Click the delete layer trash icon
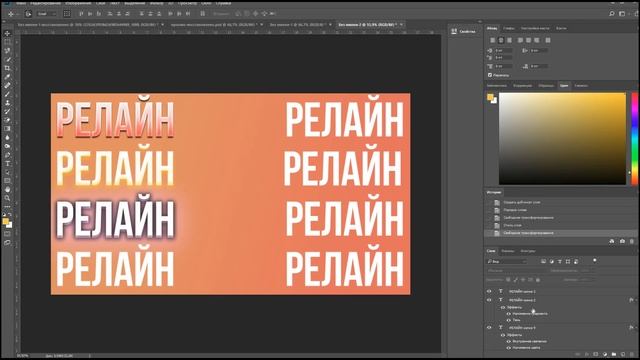640x360 pixels. 632,354
